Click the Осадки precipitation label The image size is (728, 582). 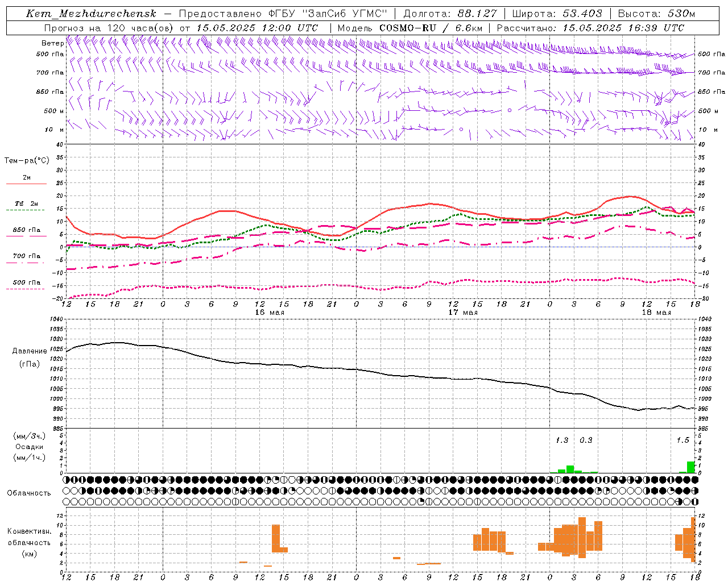30,447
